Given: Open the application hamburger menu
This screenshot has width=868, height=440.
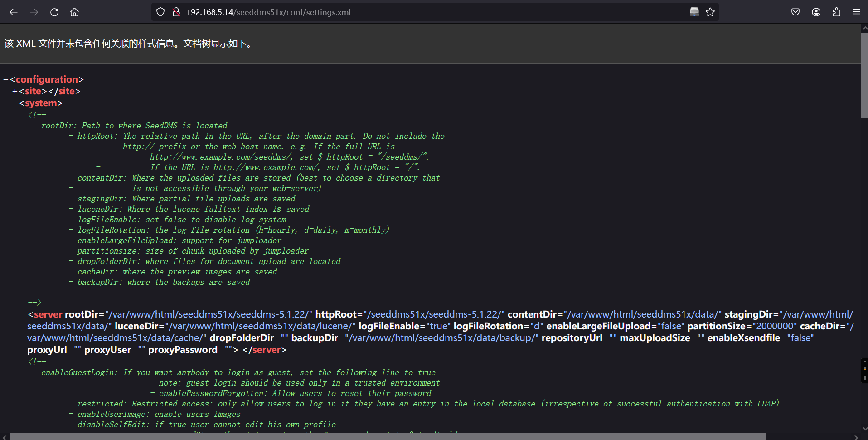Looking at the screenshot, I should click(857, 12).
